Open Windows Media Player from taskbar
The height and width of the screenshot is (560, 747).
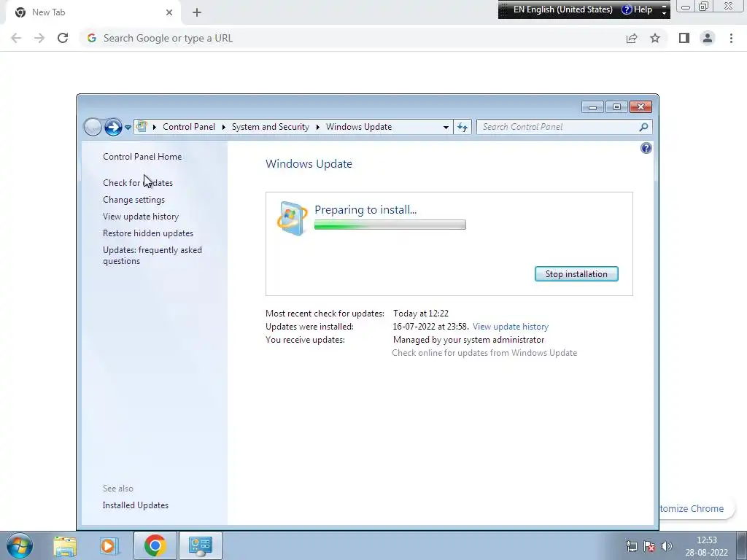[109, 545]
